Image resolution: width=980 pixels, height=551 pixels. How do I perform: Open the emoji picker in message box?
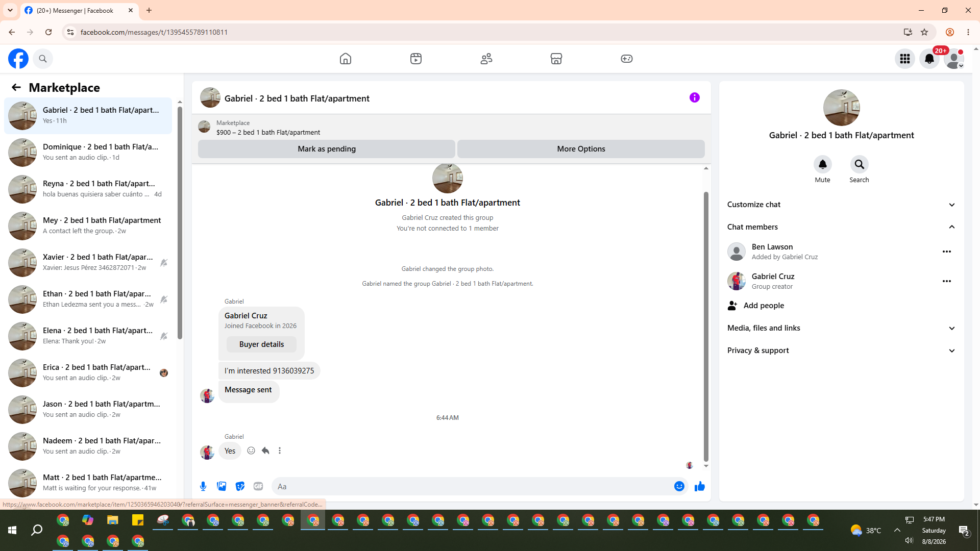[x=679, y=486]
